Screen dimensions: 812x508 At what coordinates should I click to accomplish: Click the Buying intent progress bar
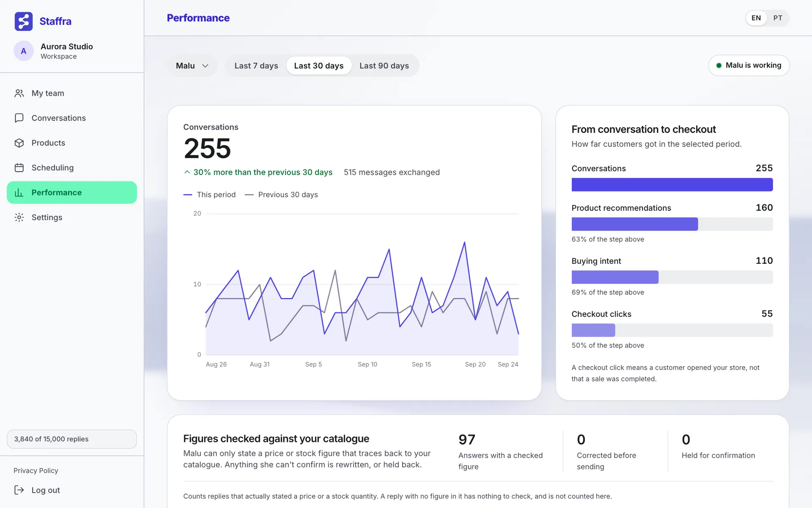click(672, 277)
